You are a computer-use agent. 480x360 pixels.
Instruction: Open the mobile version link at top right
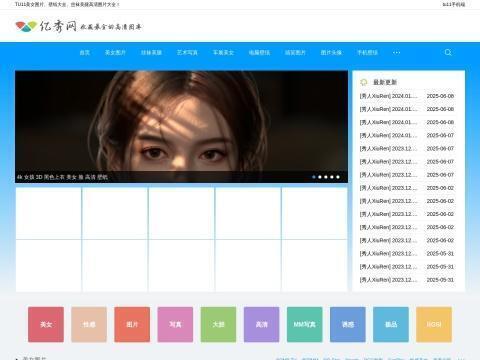click(x=454, y=4)
